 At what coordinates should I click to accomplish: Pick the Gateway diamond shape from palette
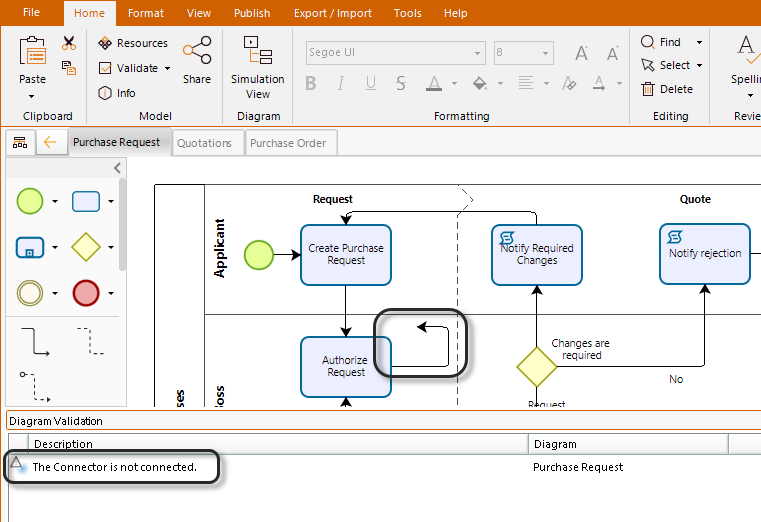tap(87, 247)
